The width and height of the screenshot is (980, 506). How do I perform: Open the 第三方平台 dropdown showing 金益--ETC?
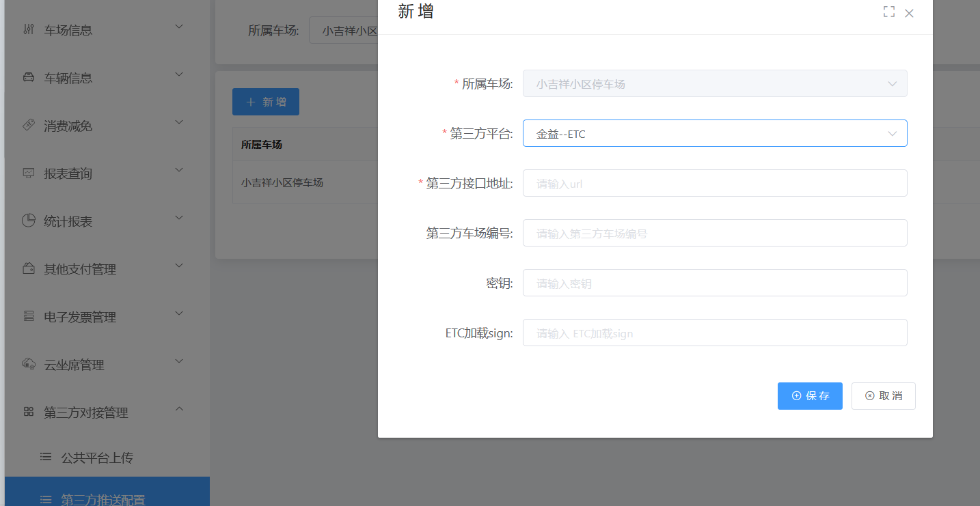[715, 133]
